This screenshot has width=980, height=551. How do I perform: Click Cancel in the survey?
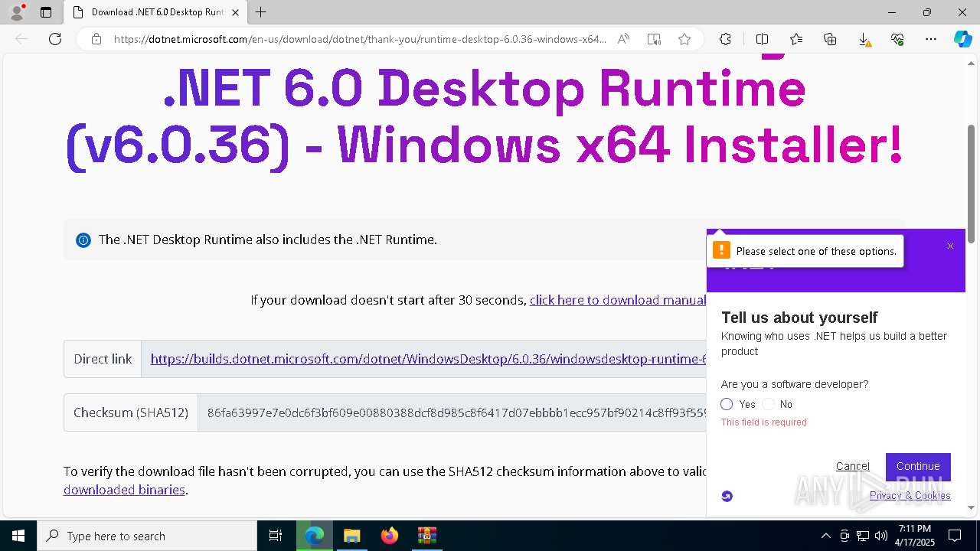coord(853,466)
